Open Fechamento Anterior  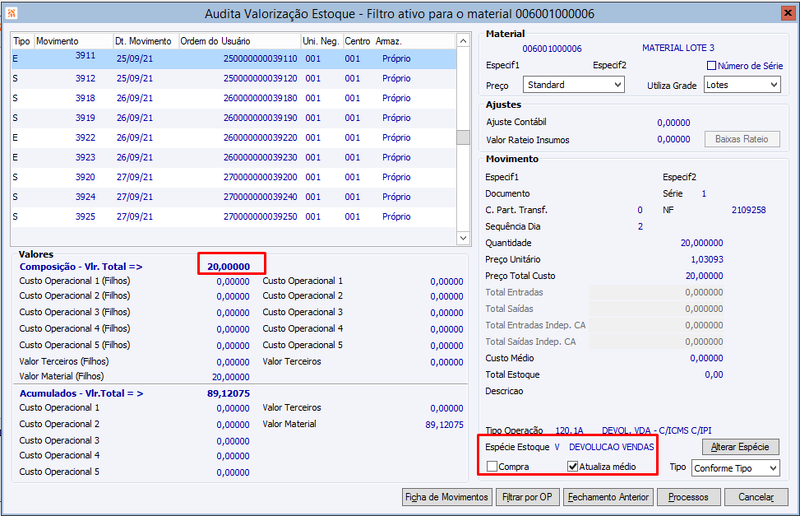tap(608, 497)
